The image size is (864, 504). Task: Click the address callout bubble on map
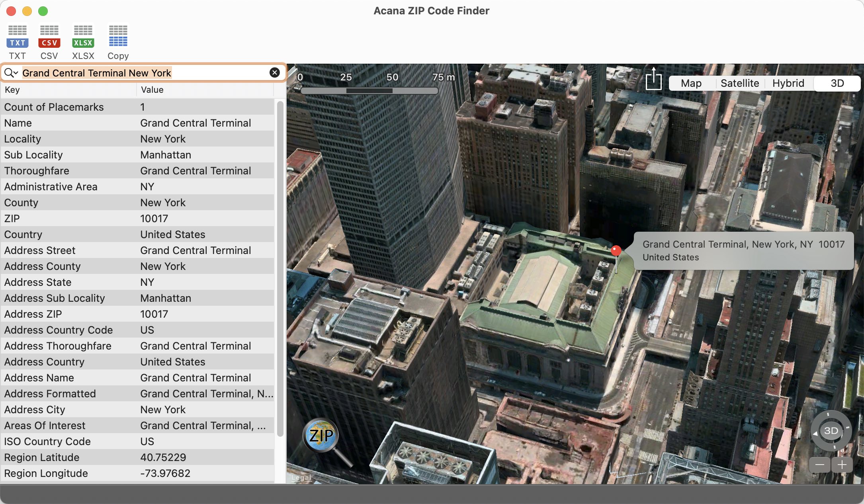point(743,251)
